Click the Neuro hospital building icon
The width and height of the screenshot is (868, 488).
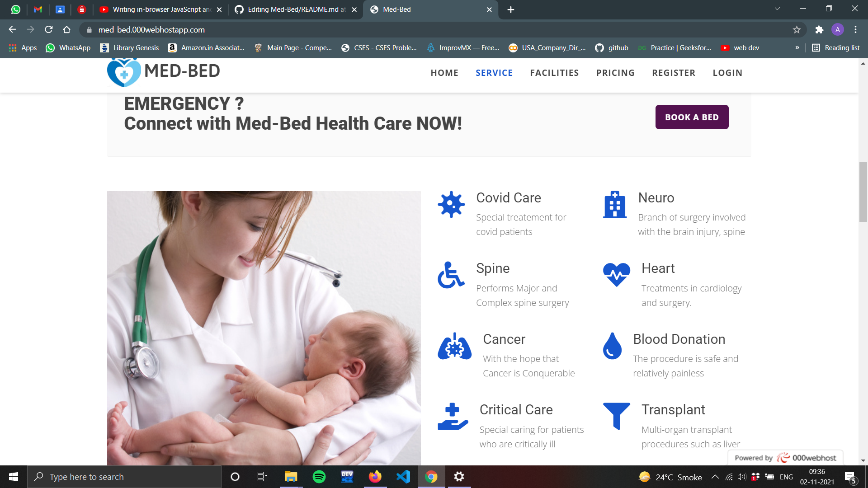click(615, 205)
